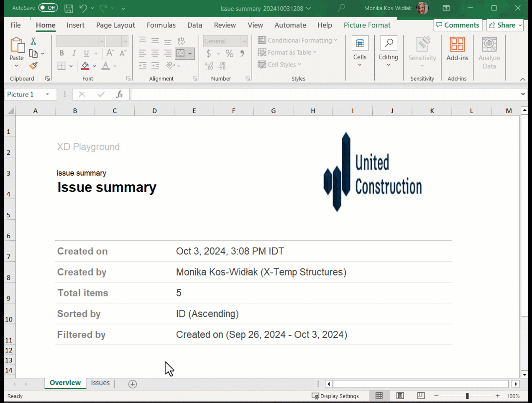This screenshot has width=532, height=403.
Task: Click the Fill Color paint bucket swatch
Action: pos(85,66)
